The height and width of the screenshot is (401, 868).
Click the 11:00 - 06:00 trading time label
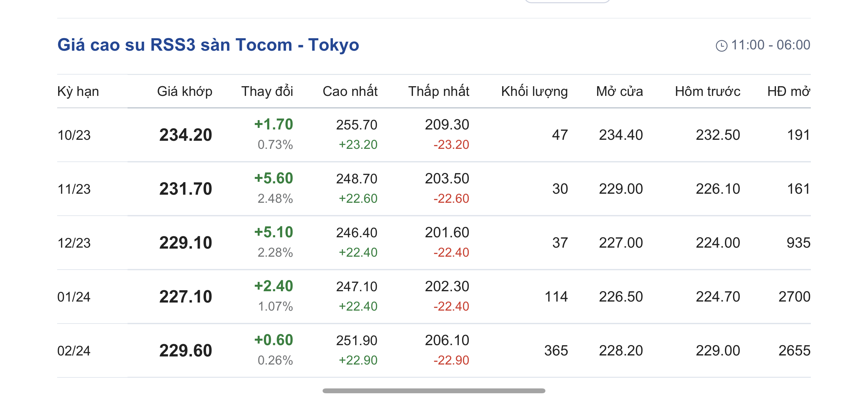[770, 45]
